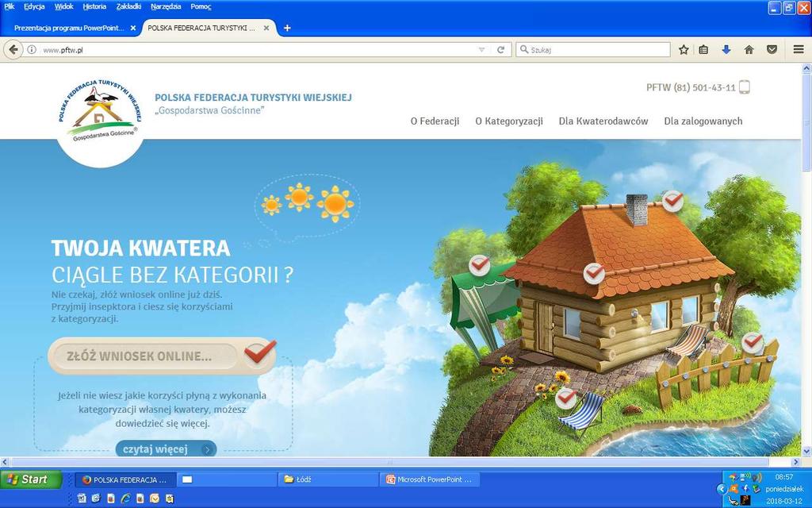This screenshot has height=508, width=812.
Task: Open the O Federacji navigation link
Action: coord(435,121)
